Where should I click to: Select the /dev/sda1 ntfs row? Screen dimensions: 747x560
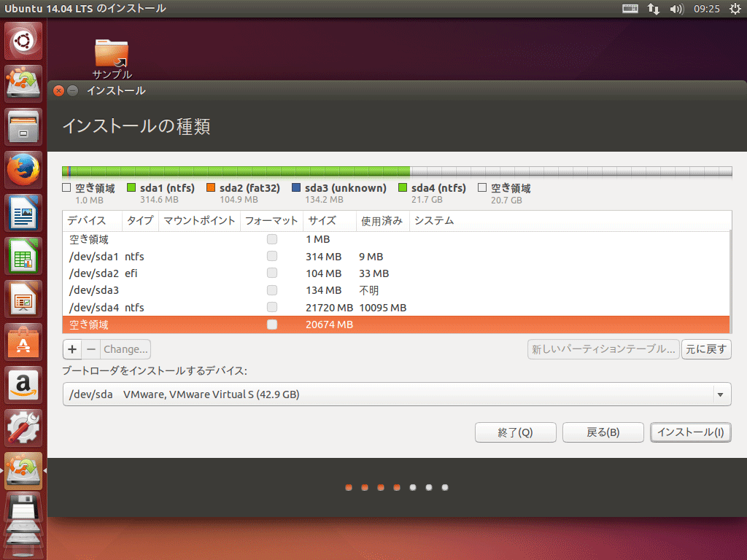pos(396,256)
